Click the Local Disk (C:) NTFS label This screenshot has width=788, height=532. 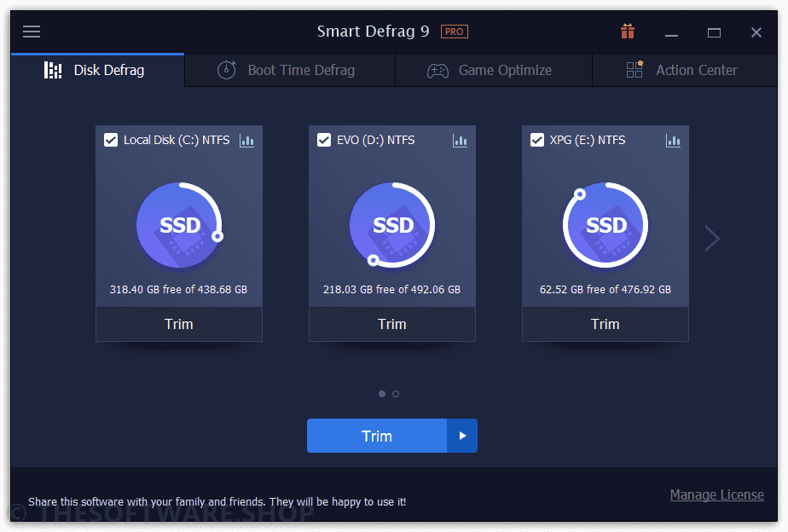coord(177,140)
